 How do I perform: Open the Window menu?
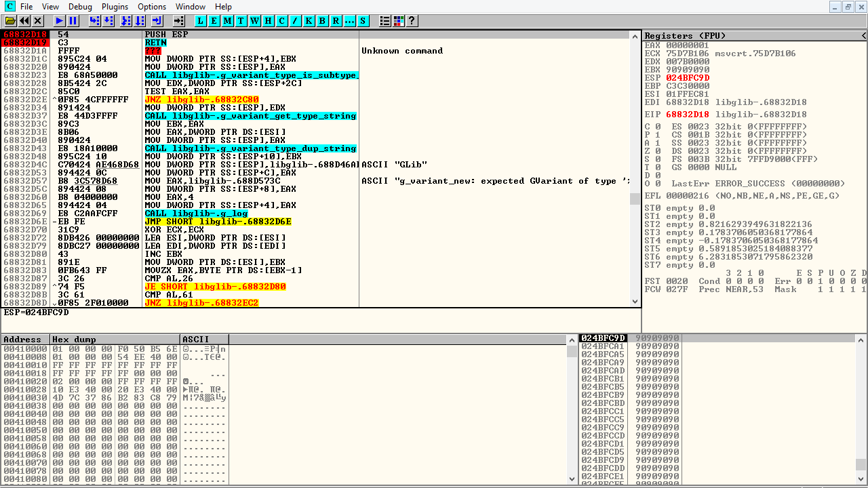point(191,7)
